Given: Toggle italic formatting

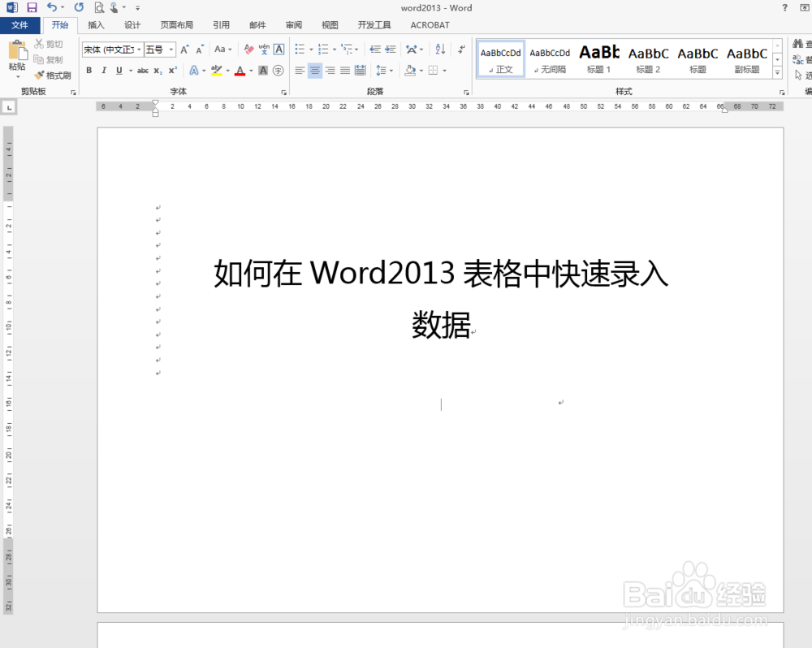Looking at the screenshot, I should coord(104,71).
